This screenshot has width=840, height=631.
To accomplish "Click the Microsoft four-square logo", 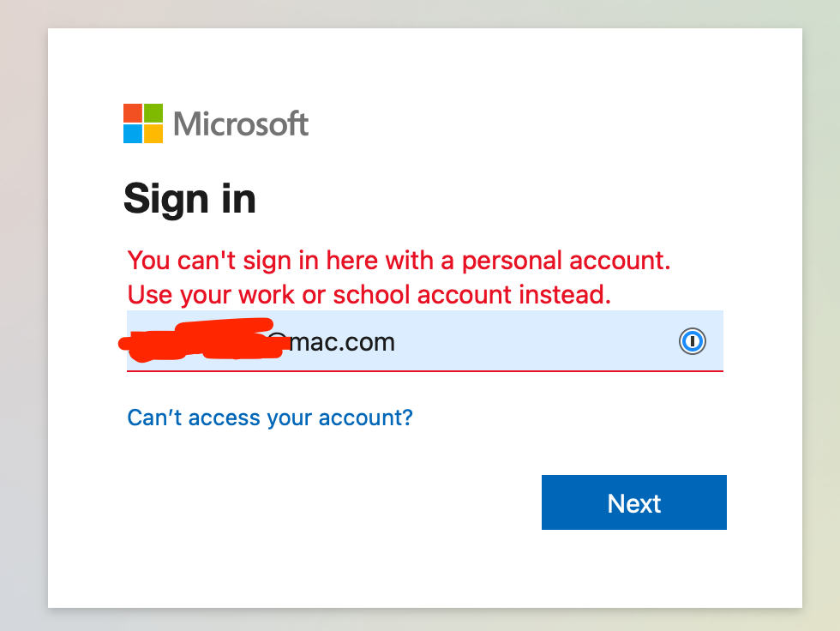I will click(143, 123).
